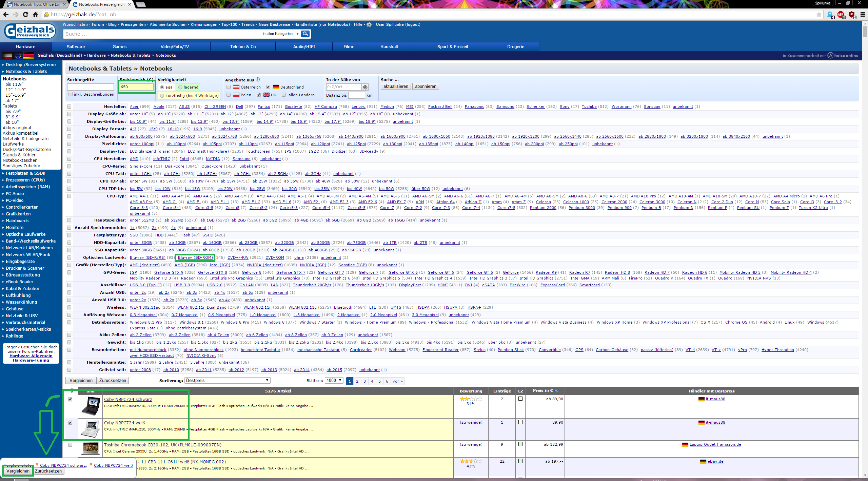Open a new browser tab
The image size is (868, 481).
141,4
